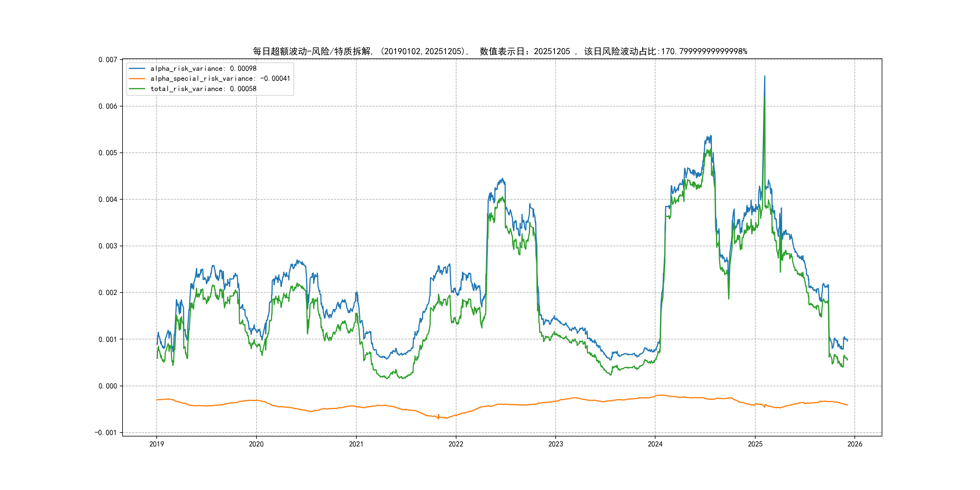
Task: Click the 2023 x-axis tick label
Action: coord(555,444)
